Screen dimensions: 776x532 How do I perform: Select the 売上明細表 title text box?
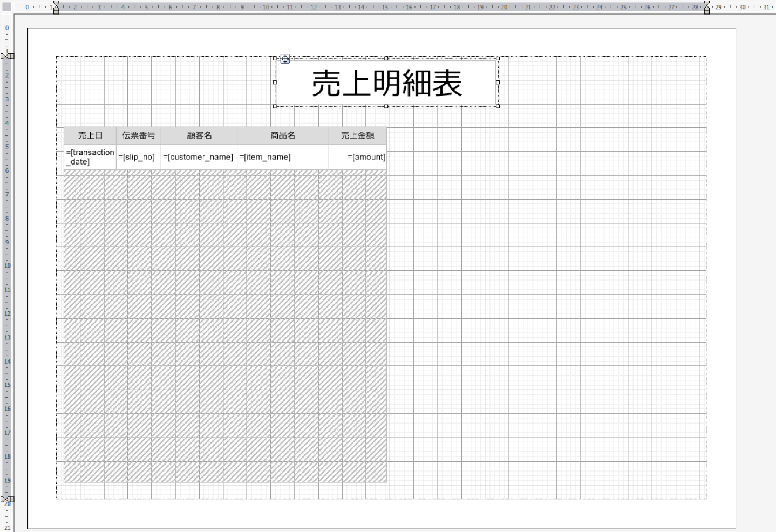coord(386,83)
